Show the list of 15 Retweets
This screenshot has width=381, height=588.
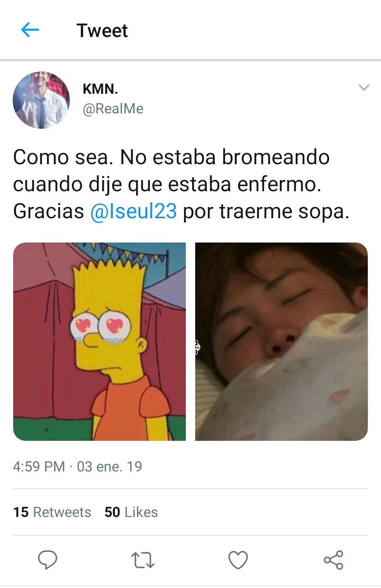[52, 512]
